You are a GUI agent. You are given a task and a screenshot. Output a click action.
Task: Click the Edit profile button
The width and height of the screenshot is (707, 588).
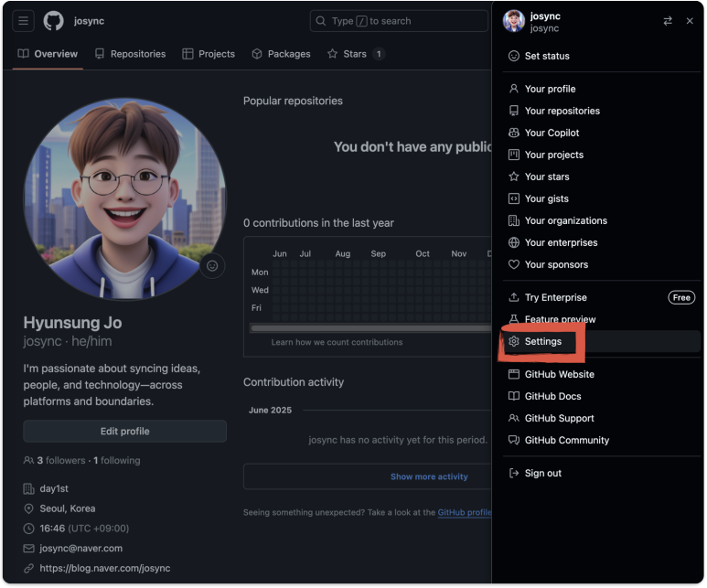(x=125, y=431)
